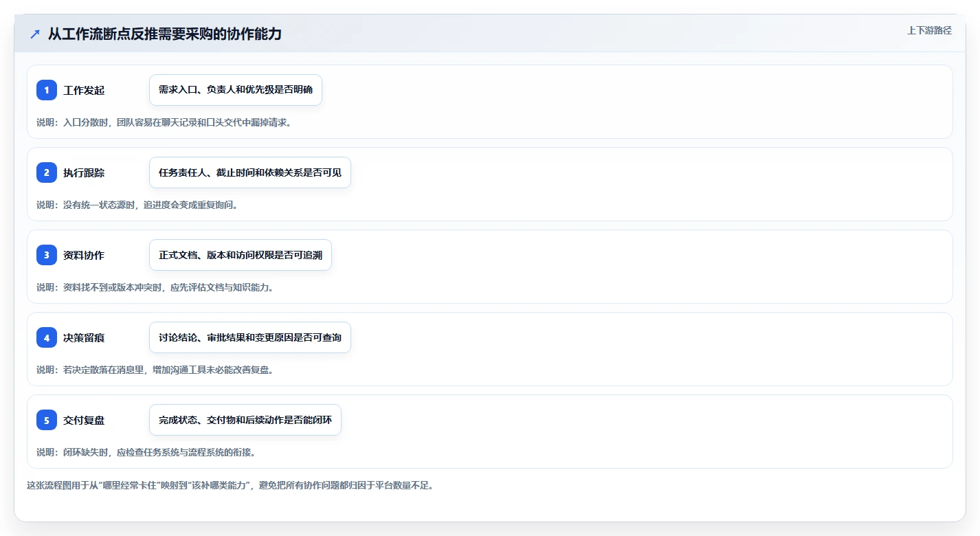Screen dimensions: 980x536
Task: Click the 讨论结论、审批结果和变更原因是否可查询 chip
Action: 250,337
